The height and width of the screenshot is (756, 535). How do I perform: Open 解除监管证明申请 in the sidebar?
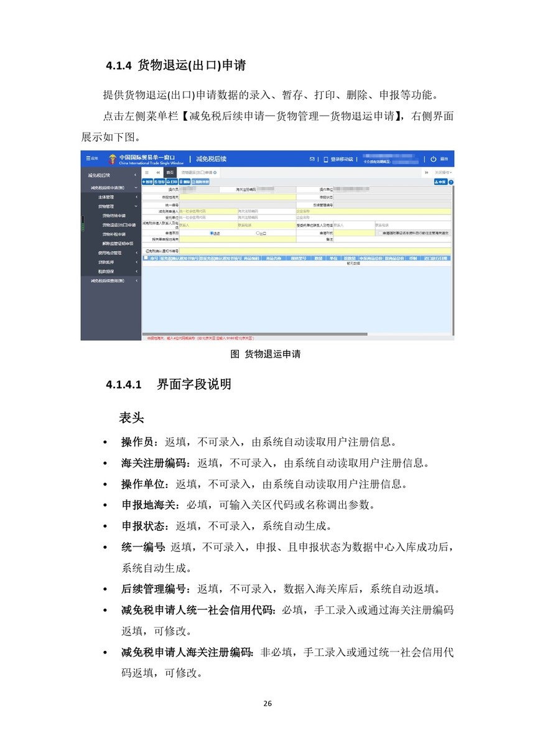(x=118, y=244)
